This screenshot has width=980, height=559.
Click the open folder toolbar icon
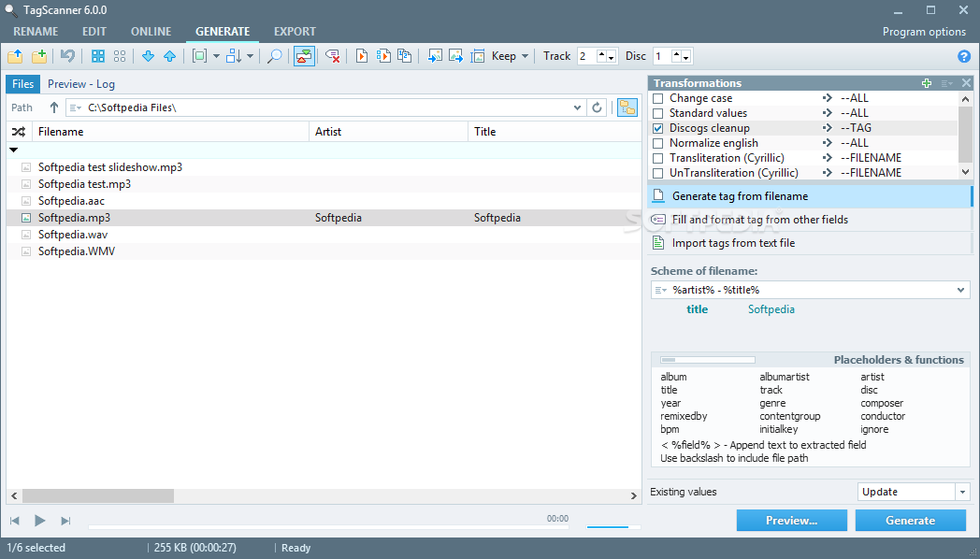tap(15, 56)
